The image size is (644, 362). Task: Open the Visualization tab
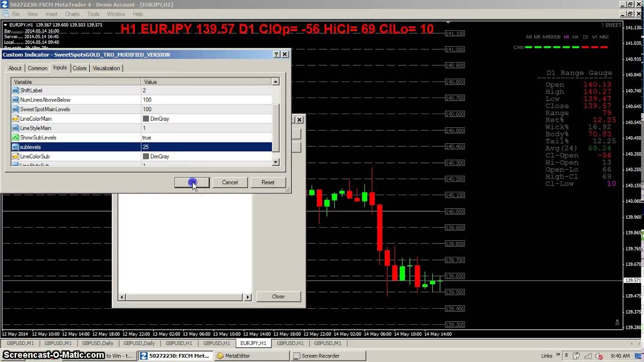106,68
